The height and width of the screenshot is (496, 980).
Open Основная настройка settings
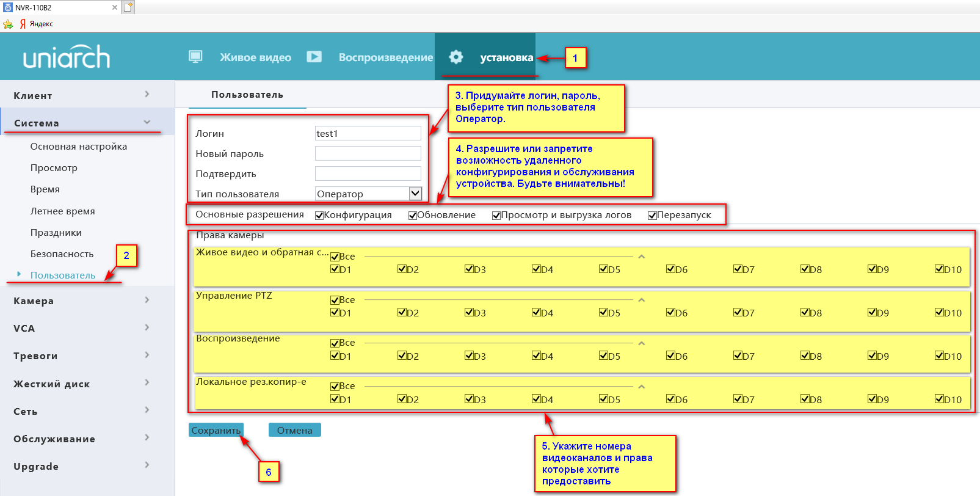coord(79,147)
